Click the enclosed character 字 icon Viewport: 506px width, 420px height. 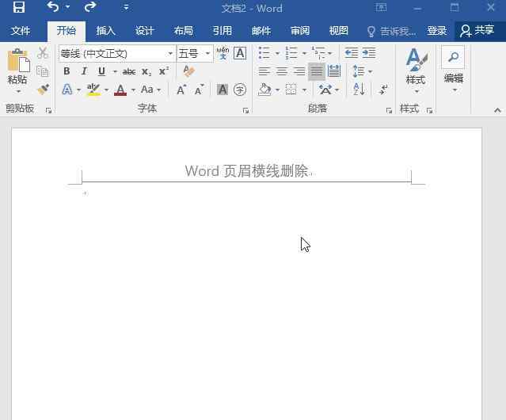pos(240,90)
